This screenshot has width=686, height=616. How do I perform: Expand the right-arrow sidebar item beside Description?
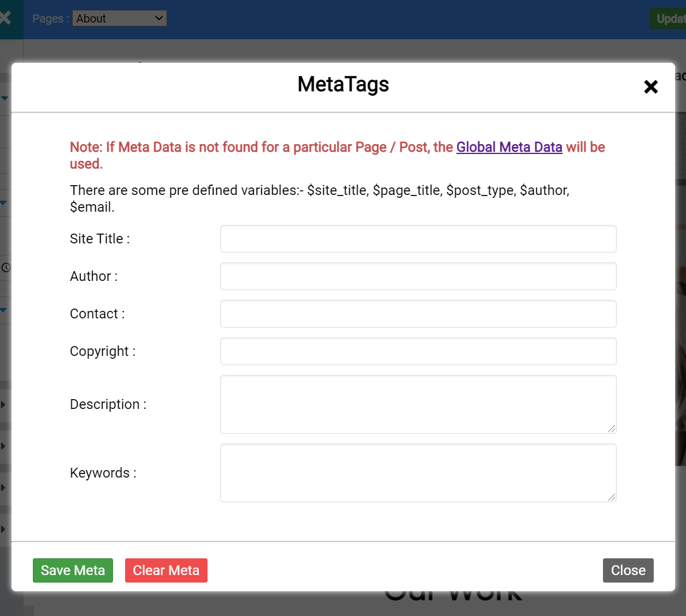3,404
